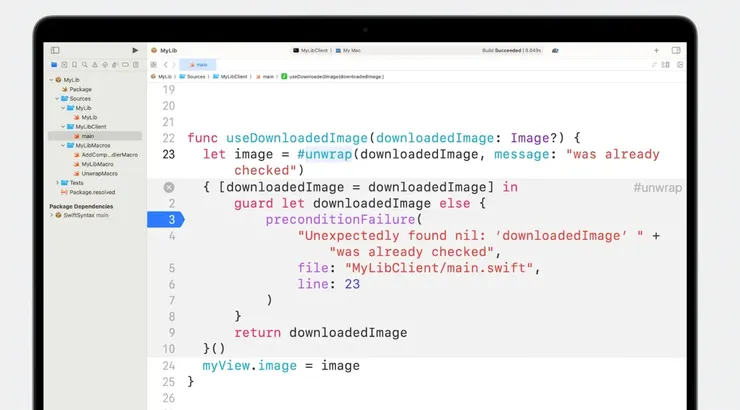Select the main editor tab
The height and width of the screenshot is (410, 740).
[198, 65]
